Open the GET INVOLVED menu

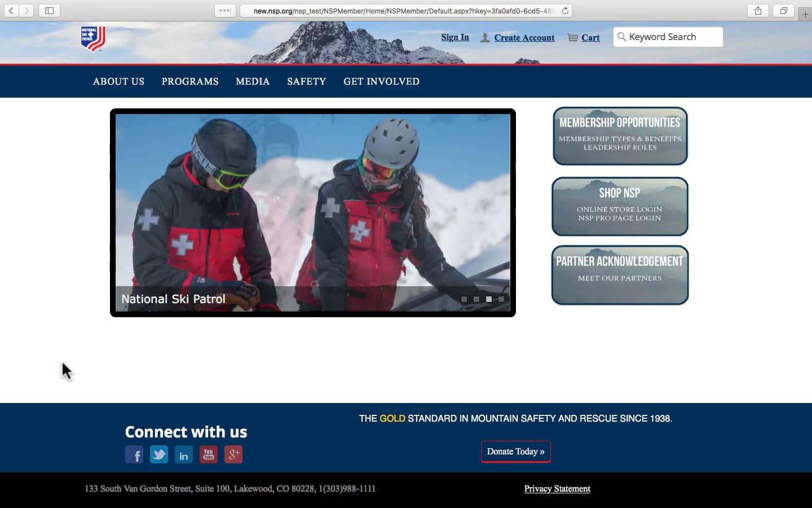pyautogui.click(x=382, y=81)
